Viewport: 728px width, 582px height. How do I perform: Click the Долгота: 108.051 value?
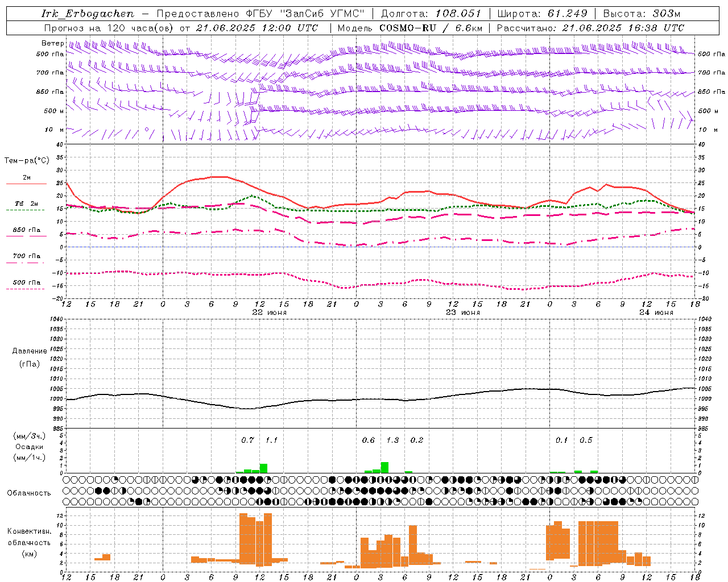431,14
